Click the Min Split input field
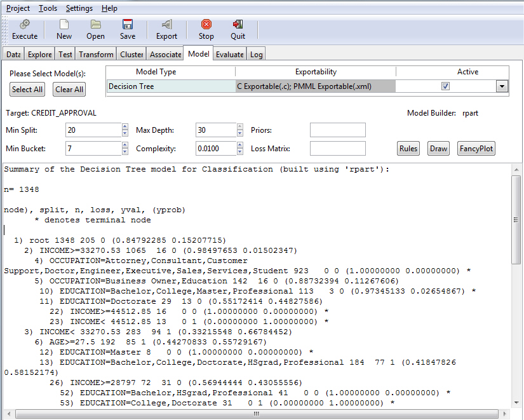The height and width of the screenshot is (420, 524). coord(93,130)
